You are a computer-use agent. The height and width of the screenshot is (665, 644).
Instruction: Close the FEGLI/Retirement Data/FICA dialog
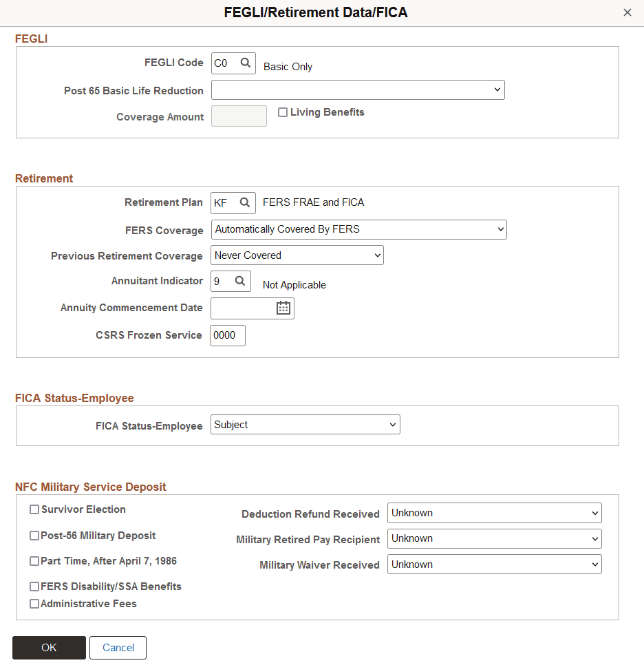(627, 12)
